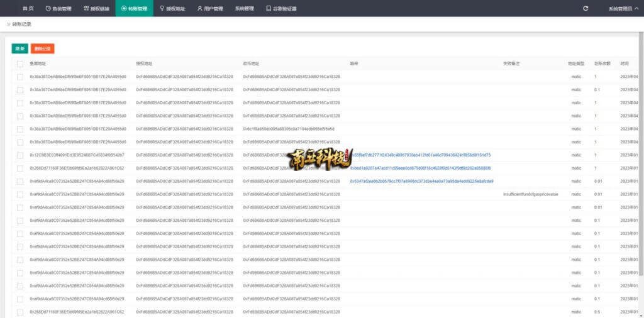Tick the checkbox for first 0x268Dd71160F row

[x=20, y=168]
